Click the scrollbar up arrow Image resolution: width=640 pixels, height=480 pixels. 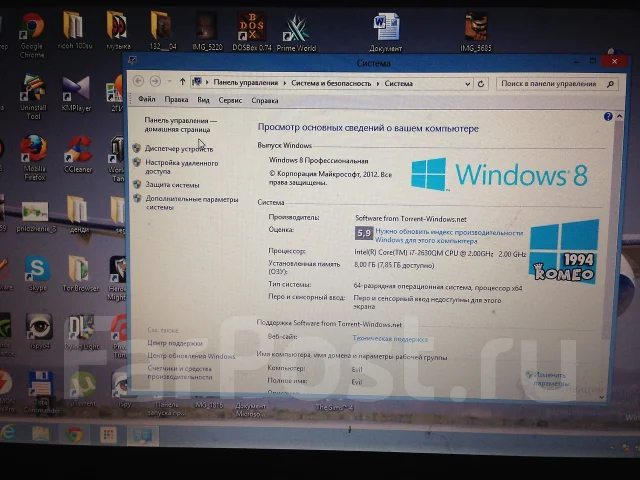619,117
